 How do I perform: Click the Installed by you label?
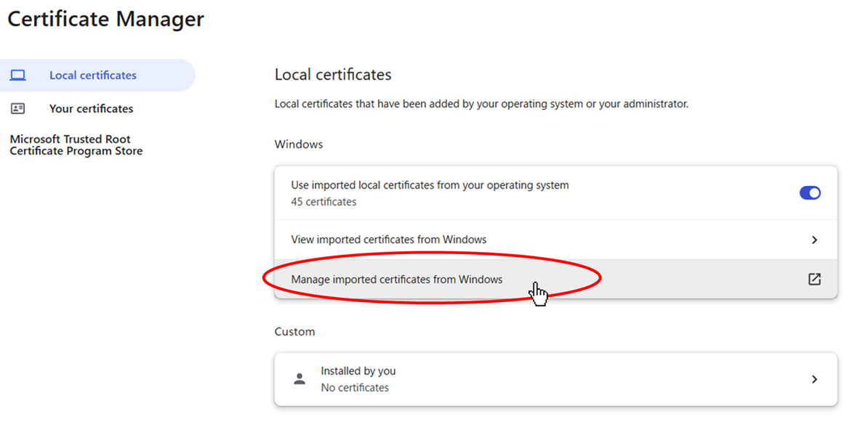pos(358,371)
